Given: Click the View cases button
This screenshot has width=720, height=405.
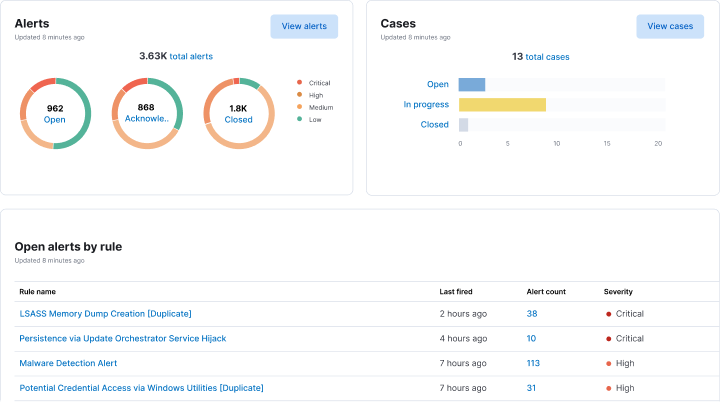Looking at the screenshot, I should (x=670, y=26).
